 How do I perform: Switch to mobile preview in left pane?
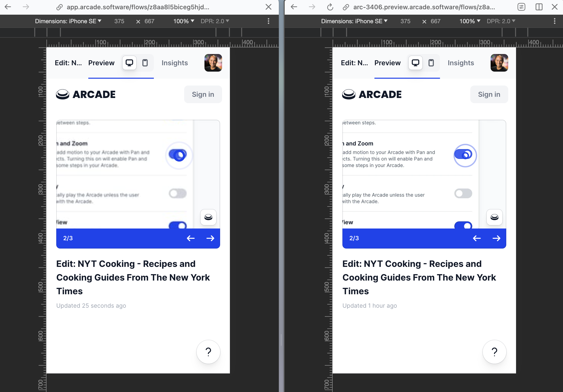click(145, 63)
